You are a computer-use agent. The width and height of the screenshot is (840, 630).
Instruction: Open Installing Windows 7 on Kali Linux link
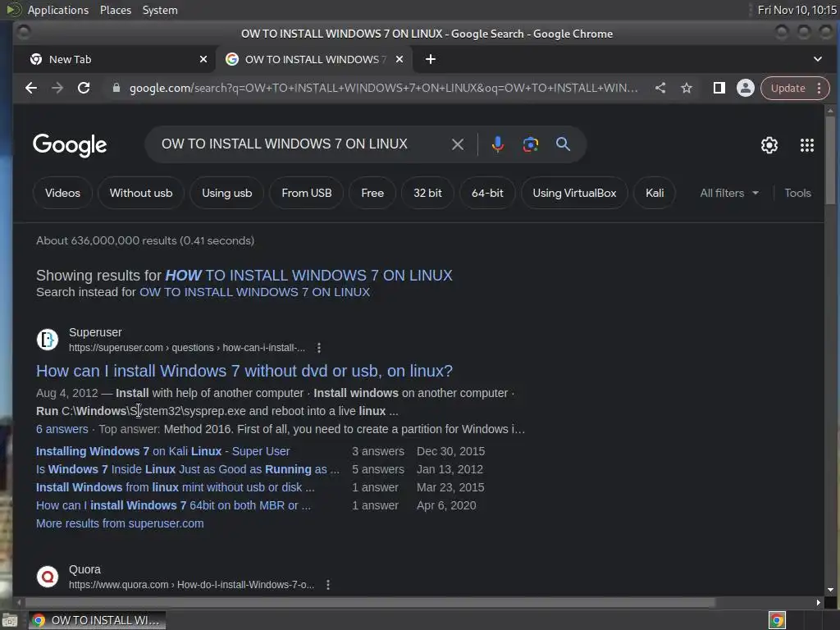click(163, 451)
